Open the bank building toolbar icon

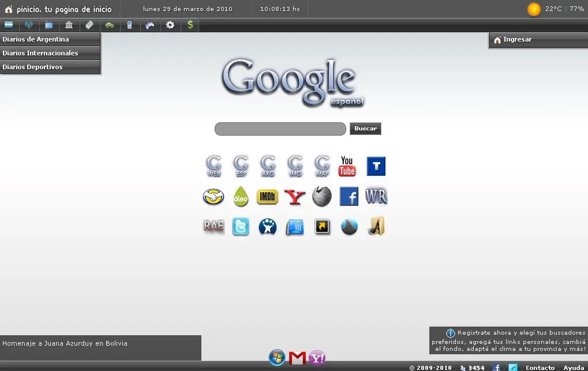click(69, 25)
